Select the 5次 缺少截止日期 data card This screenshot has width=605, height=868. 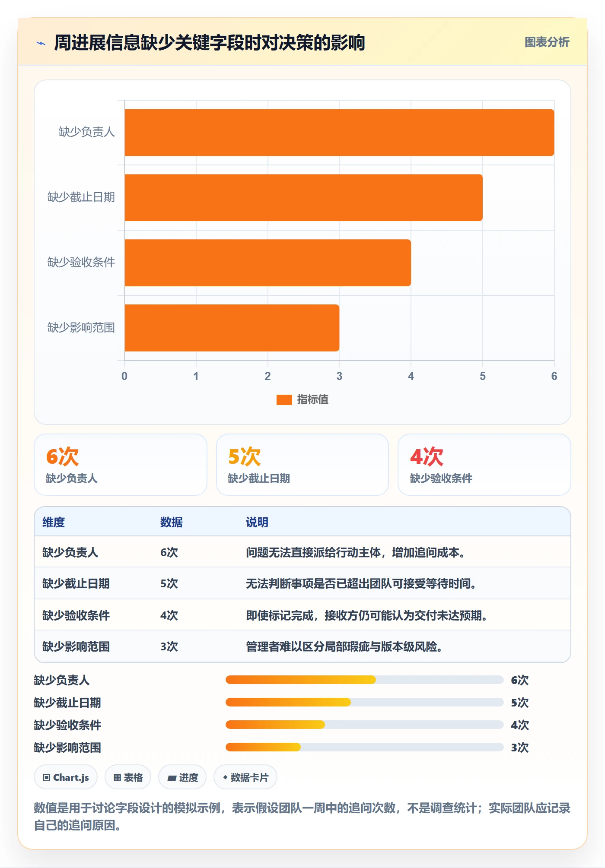pos(302,465)
